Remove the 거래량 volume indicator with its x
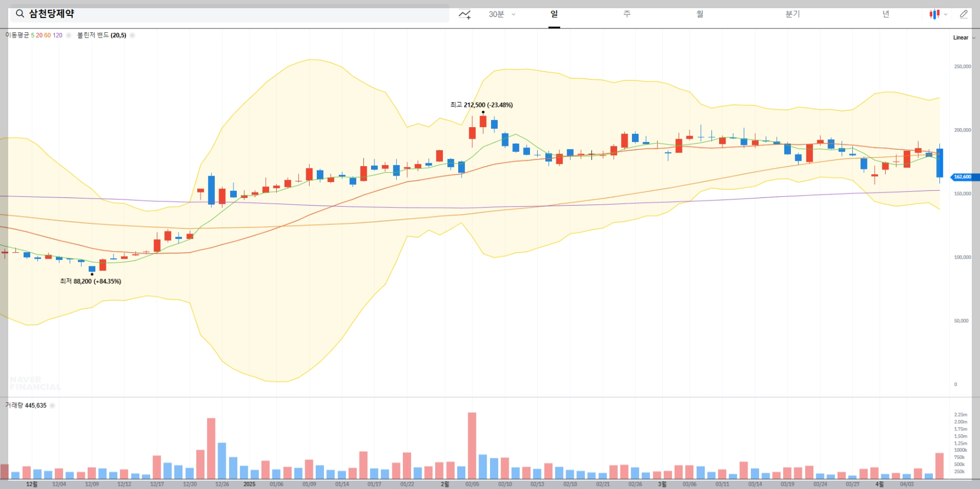 (x=53, y=406)
